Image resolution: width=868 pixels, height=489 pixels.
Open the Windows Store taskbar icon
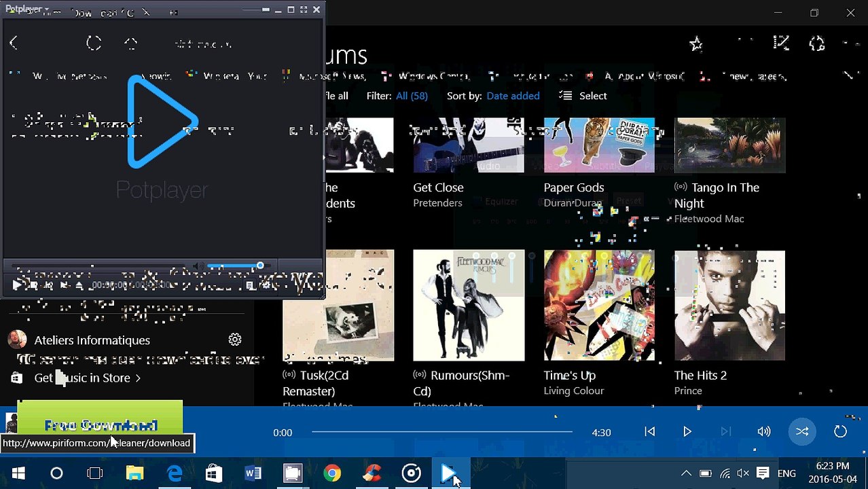(213, 473)
